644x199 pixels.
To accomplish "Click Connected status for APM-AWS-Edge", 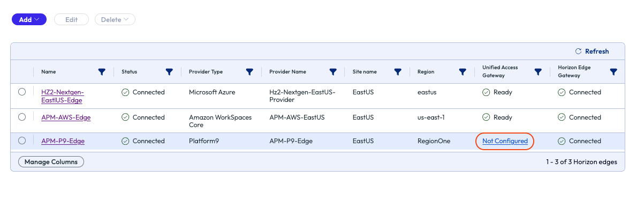I will tap(143, 117).
